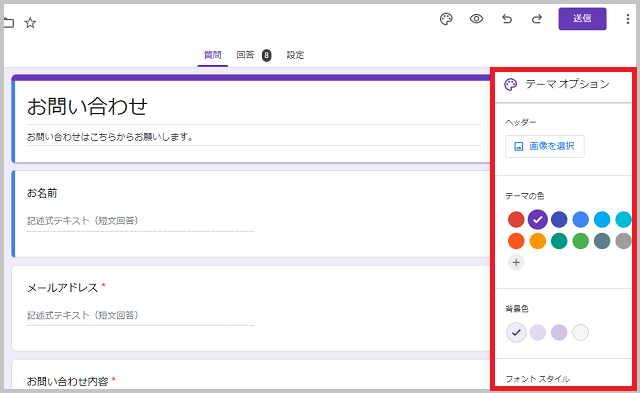The image size is (640, 393).
Task: Select the green theme color
Action: 580,241
